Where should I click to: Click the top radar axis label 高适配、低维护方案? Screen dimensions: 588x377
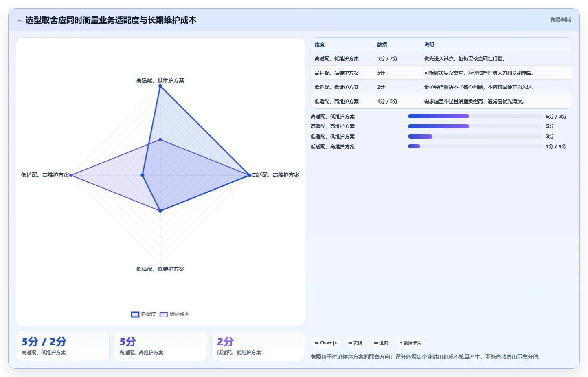coord(160,80)
